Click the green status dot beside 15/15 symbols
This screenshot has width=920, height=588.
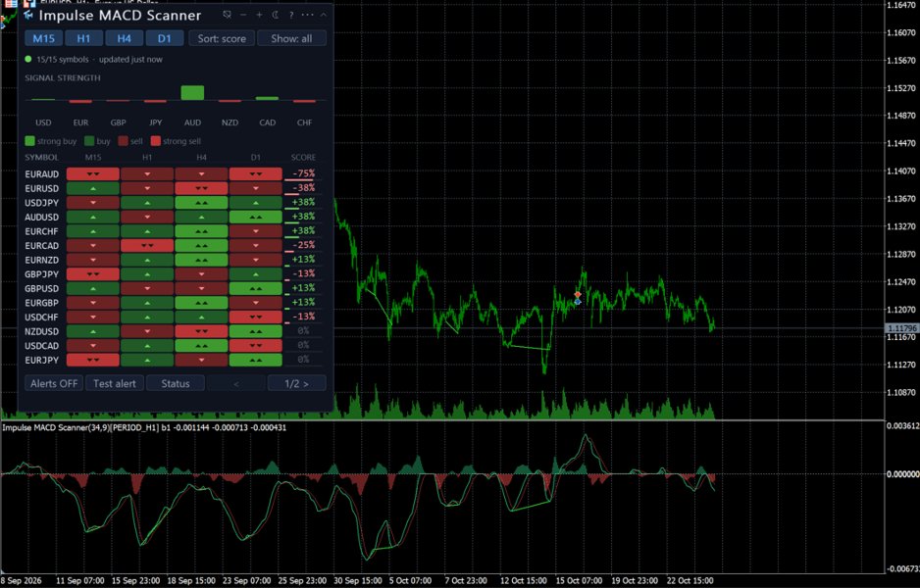(x=28, y=59)
